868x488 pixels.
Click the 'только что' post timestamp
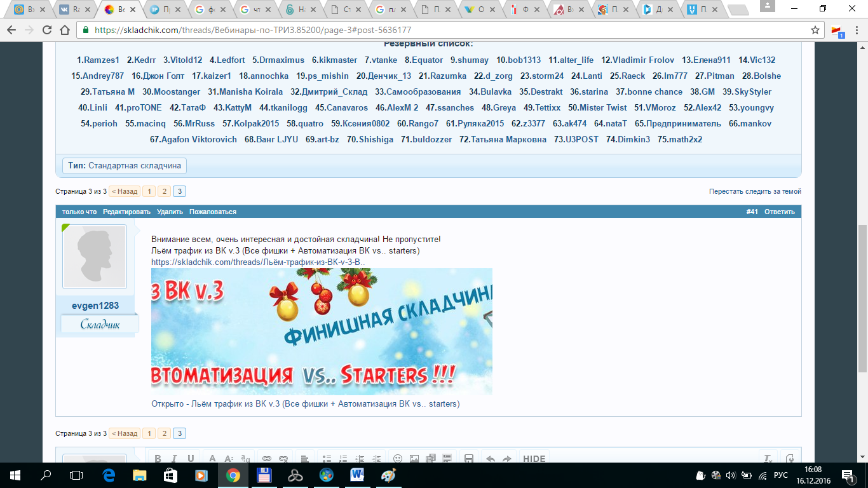[x=79, y=212]
